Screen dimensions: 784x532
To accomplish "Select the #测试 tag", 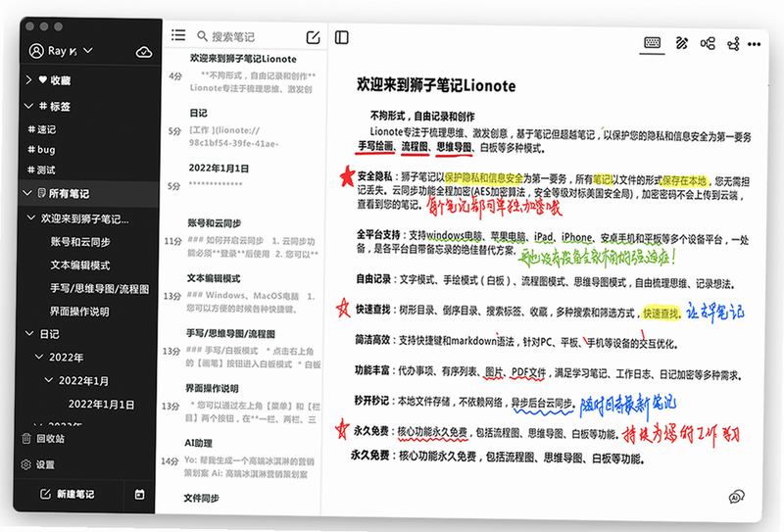I will (41, 170).
